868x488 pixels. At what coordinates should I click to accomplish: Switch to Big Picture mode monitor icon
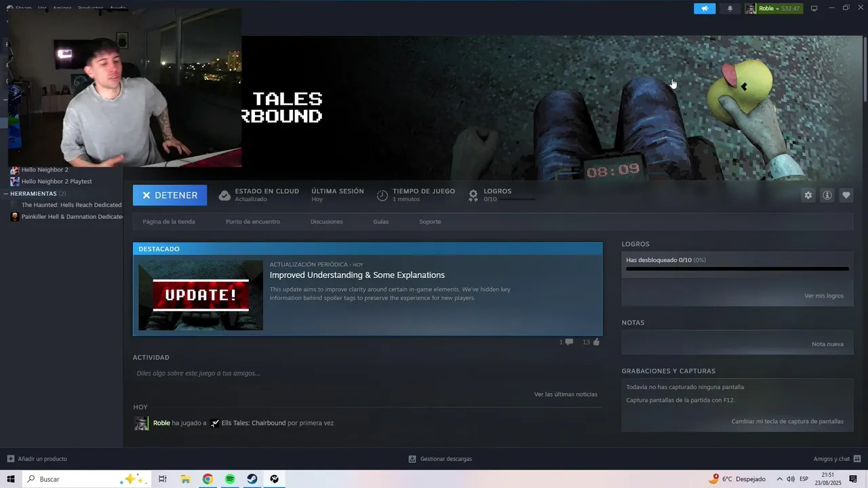coord(814,8)
